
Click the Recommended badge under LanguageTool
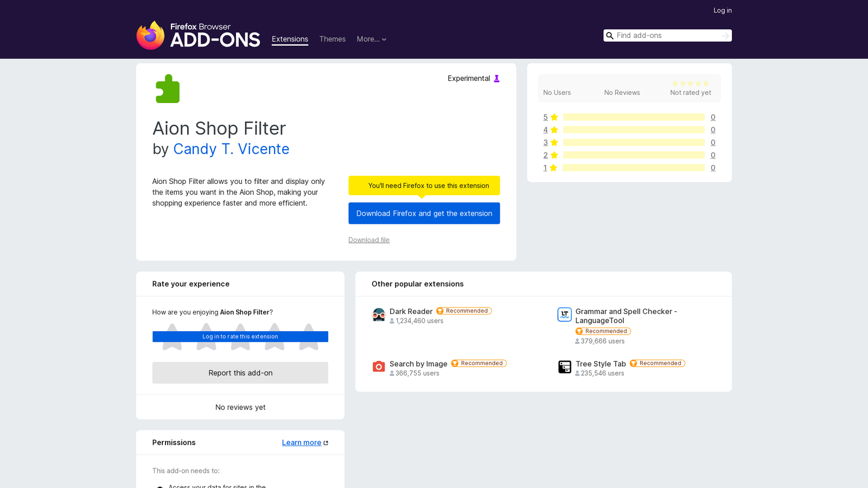(x=603, y=331)
